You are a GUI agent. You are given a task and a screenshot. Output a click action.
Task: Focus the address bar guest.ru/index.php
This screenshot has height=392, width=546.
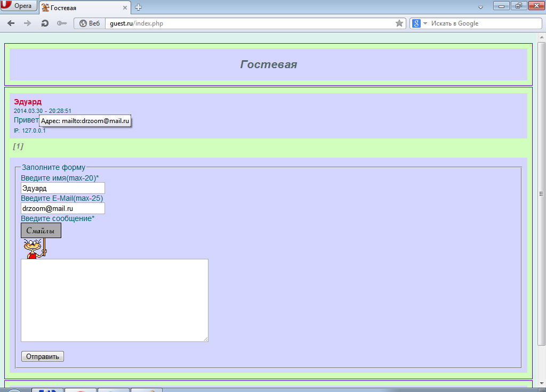[x=250, y=23]
